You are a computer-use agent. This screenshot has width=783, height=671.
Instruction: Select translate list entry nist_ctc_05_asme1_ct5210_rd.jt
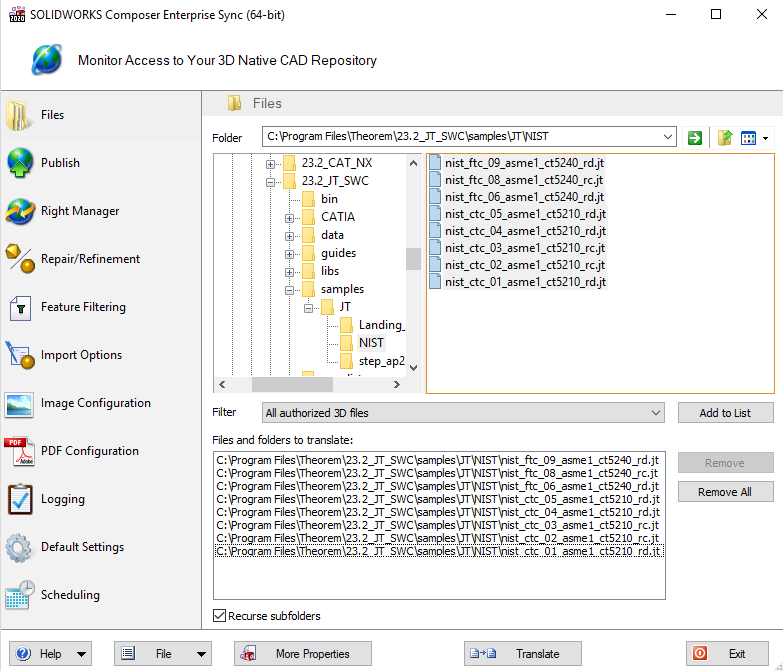tap(438, 499)
